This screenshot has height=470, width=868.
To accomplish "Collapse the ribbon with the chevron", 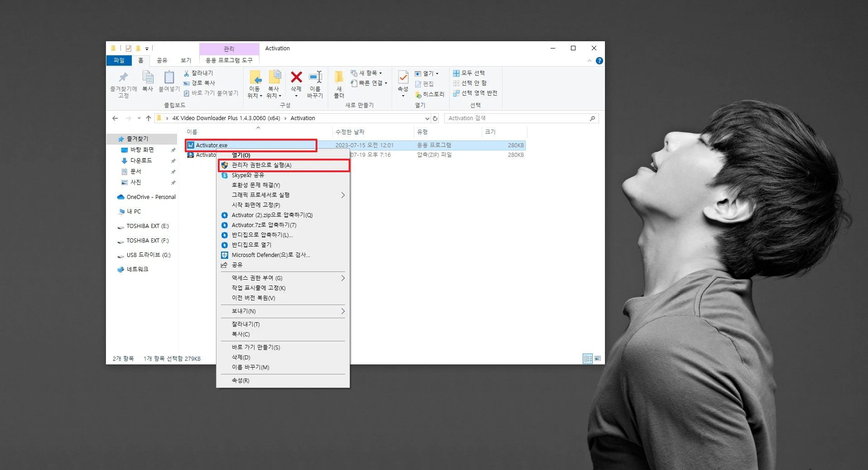I will click(590, 61).
